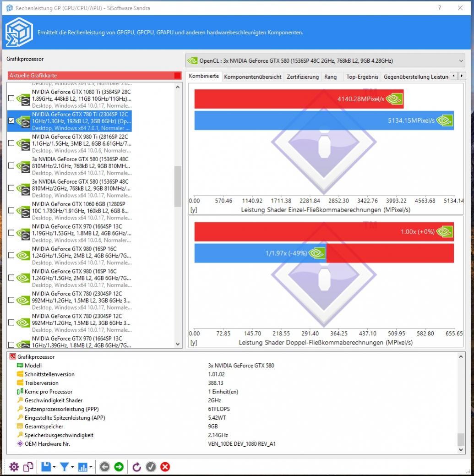Check 3x GTX 580 810MHz/2GHz checkbox

pyautogui.click(x=11, y=188)
